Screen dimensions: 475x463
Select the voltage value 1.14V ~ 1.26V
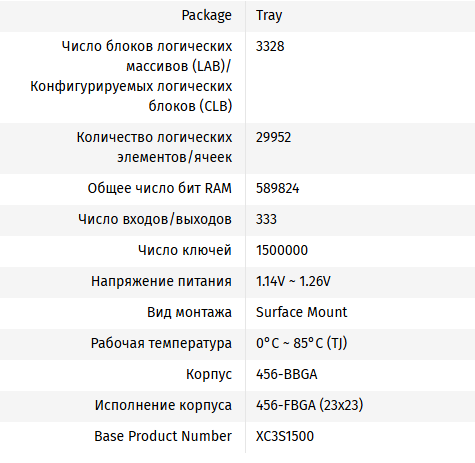click(293, 281)
